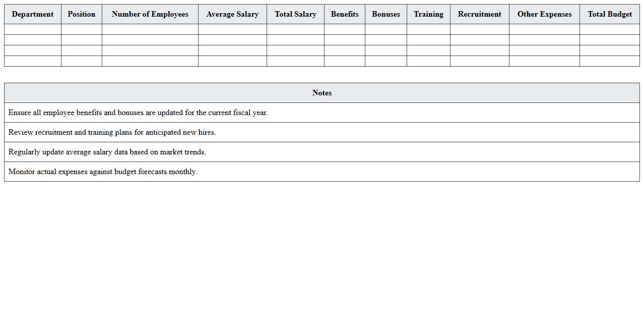The height and width of the screenshot is (328, 644).
Task: Select the Average Salary column header
Action: [232, 14]
